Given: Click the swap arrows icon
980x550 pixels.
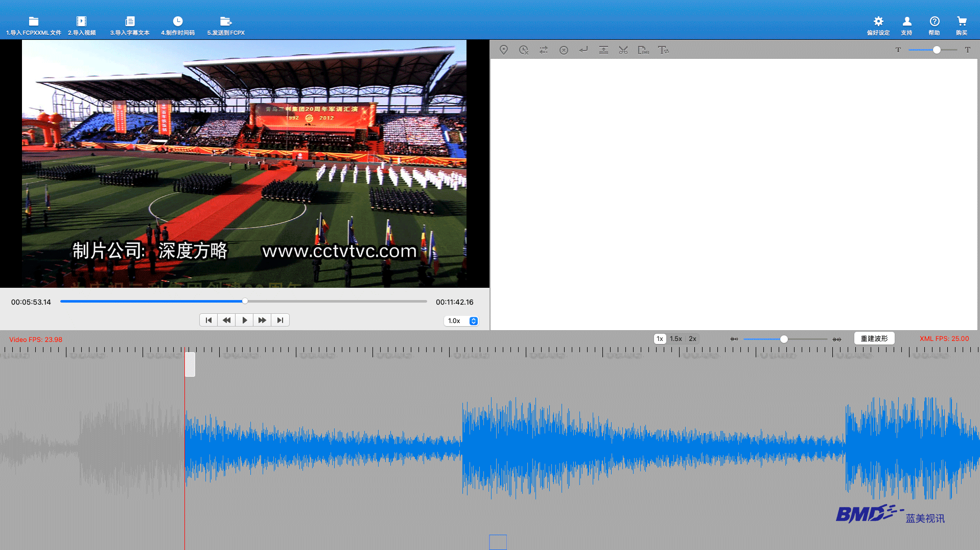Looking at the screenshot, I should [x=543, y=50].
